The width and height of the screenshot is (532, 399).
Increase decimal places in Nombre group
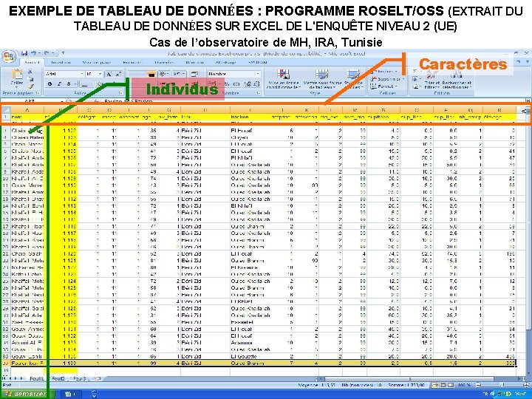pos(248,83)
